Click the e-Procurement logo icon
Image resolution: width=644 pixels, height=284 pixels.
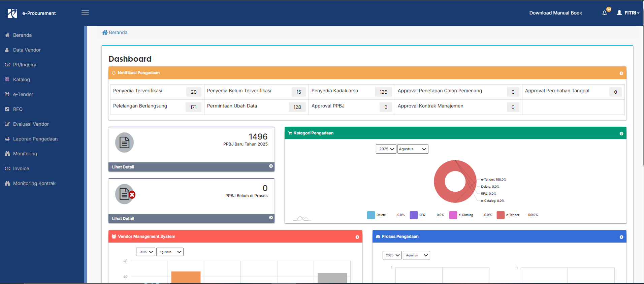tap(12, 13)
